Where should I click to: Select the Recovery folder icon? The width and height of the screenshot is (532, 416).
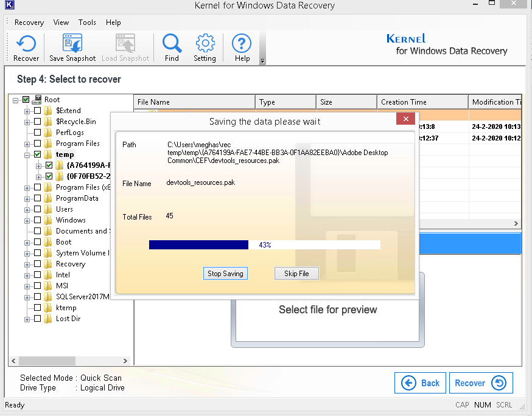pos(48,264)
